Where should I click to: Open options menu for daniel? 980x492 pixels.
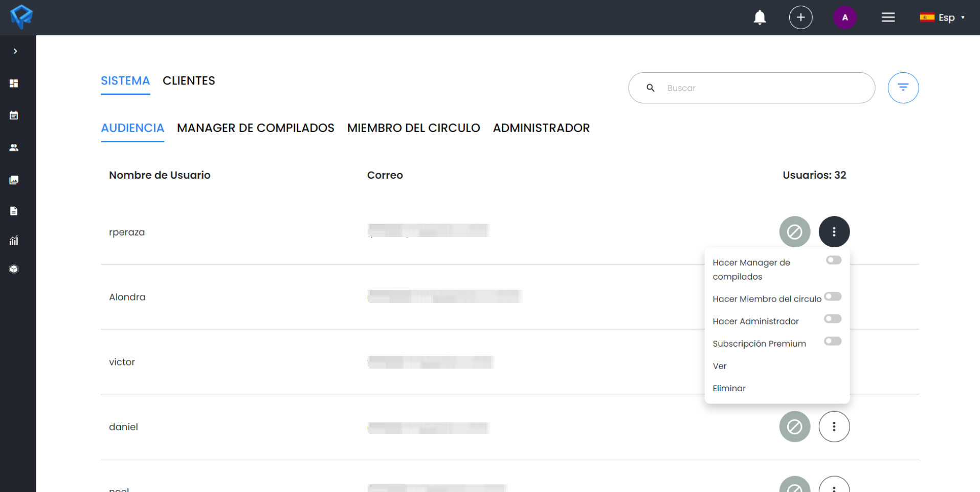tap(834, 426)
